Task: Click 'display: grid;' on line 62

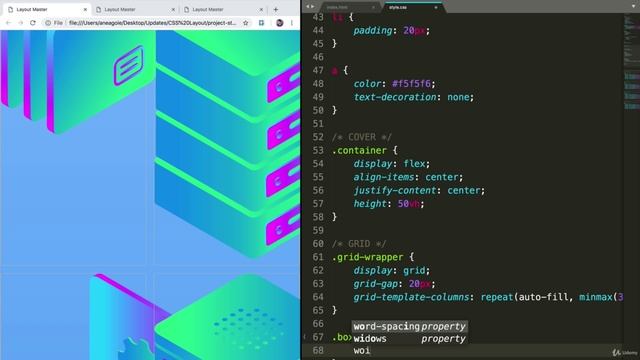Action: pos(391,270)
